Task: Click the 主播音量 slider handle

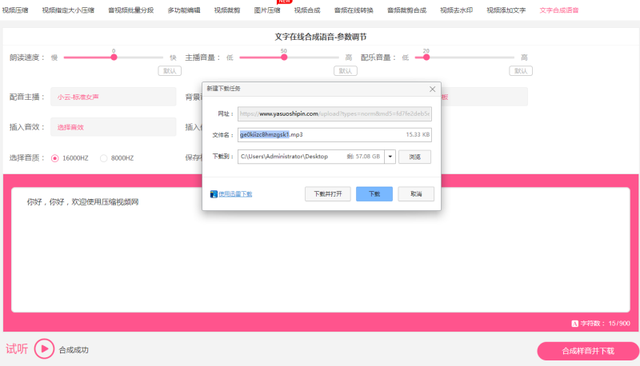Action: (284, 58)
